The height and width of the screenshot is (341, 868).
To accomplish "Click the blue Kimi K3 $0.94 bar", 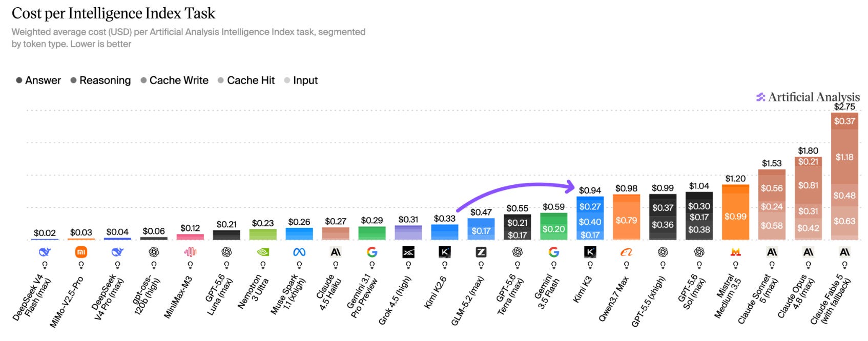I will coord(590,218).
